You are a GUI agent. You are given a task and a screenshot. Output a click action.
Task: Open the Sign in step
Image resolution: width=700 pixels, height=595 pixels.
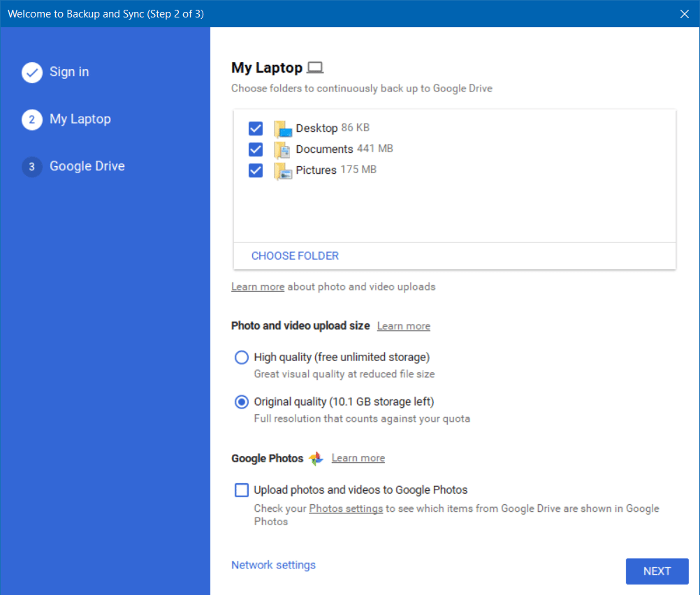tap(69, 72)
